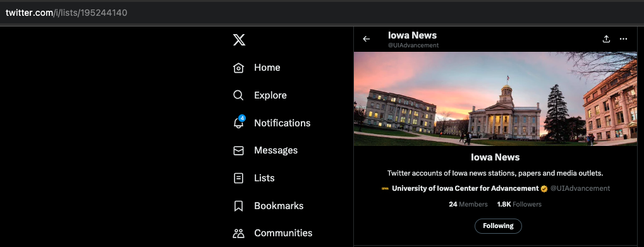Click the Home house icon
Screen dimensions: 644x247
click(239, 68)
